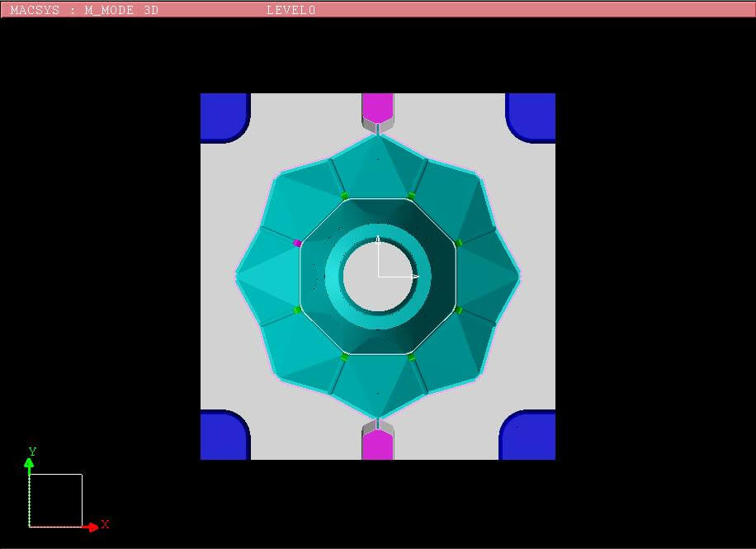Viewport: 756px width, 549px height.
Task: Select the bottom-left blue corner block
Action: point(225,435)
